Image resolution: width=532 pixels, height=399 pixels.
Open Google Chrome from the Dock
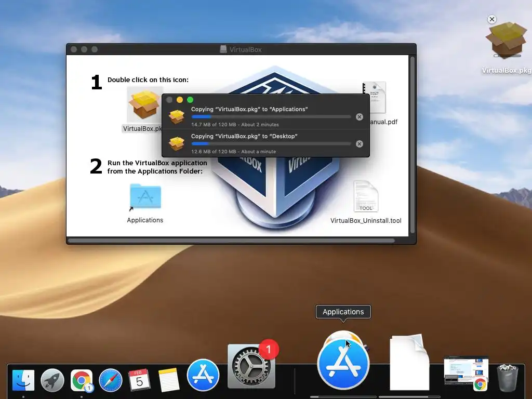point(82,380)
